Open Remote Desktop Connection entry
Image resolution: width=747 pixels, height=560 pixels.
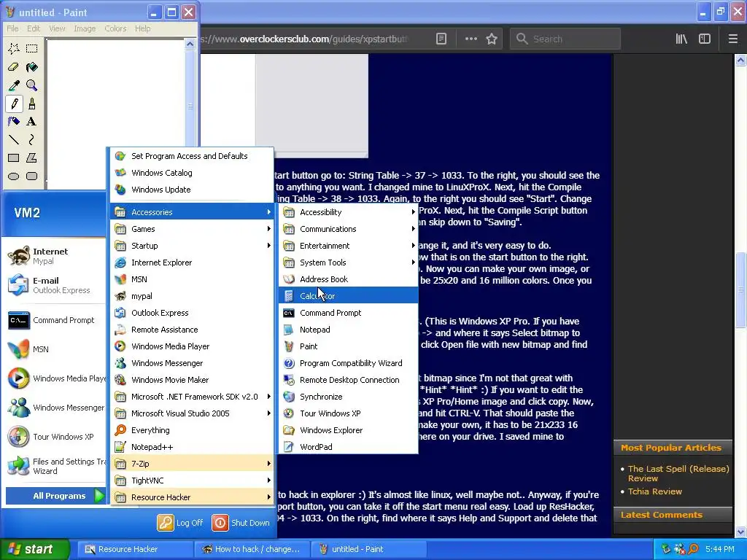(x=348, y=380)
